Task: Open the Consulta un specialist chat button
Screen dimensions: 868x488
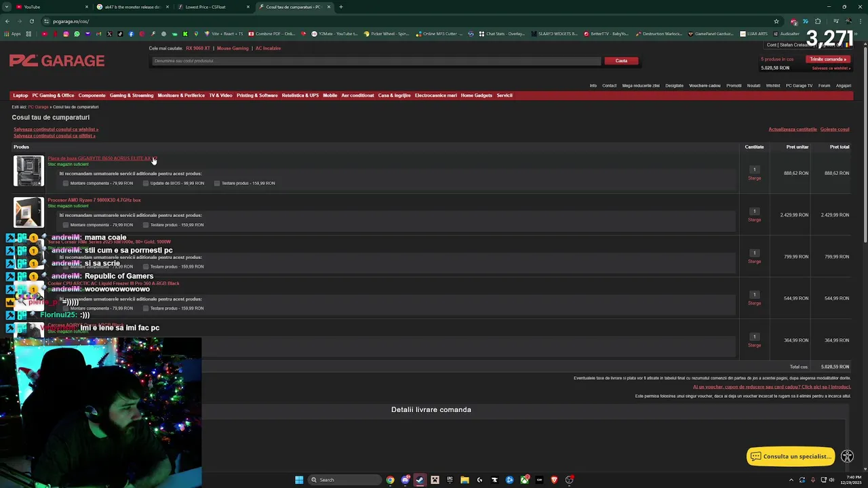Action: click(x=791, y=457)
